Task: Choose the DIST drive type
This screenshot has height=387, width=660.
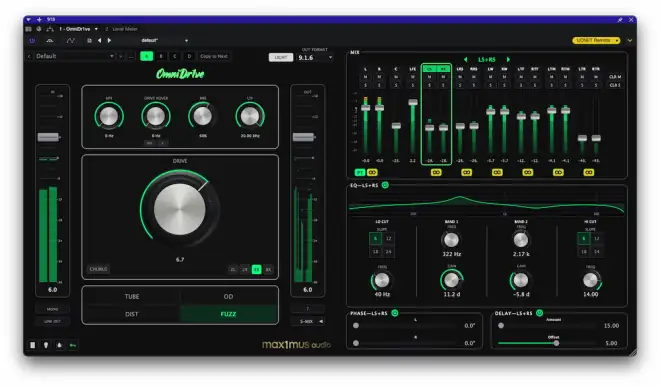Action: [x=132, y=314]
